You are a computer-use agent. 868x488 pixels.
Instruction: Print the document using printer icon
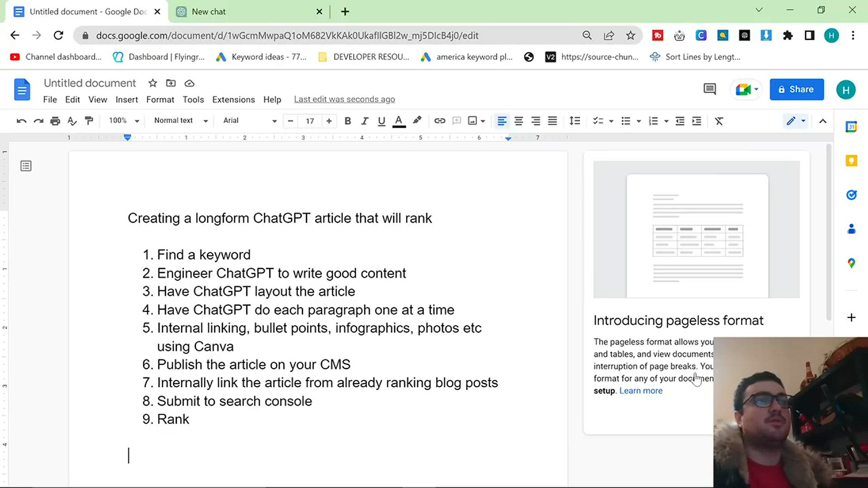pyautogui.click(x=55, y=121)
